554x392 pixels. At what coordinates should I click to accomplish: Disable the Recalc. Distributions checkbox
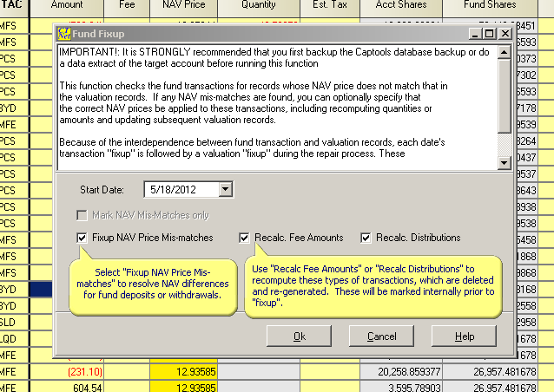(366, 238)
